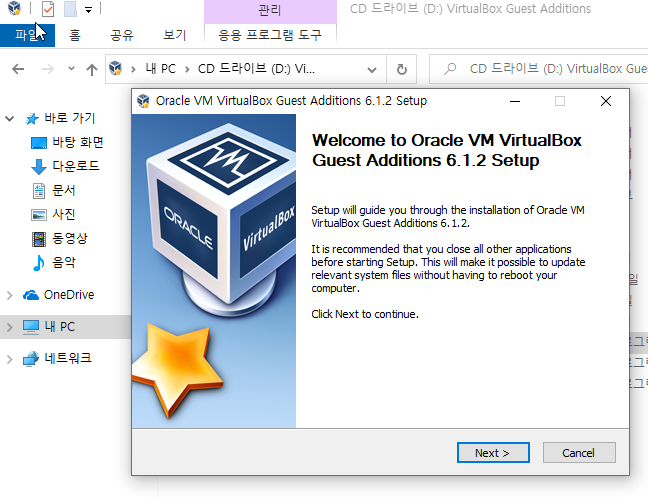
Task: Open the 파일 menu in Explorer
Action: (x=27, y=36)
